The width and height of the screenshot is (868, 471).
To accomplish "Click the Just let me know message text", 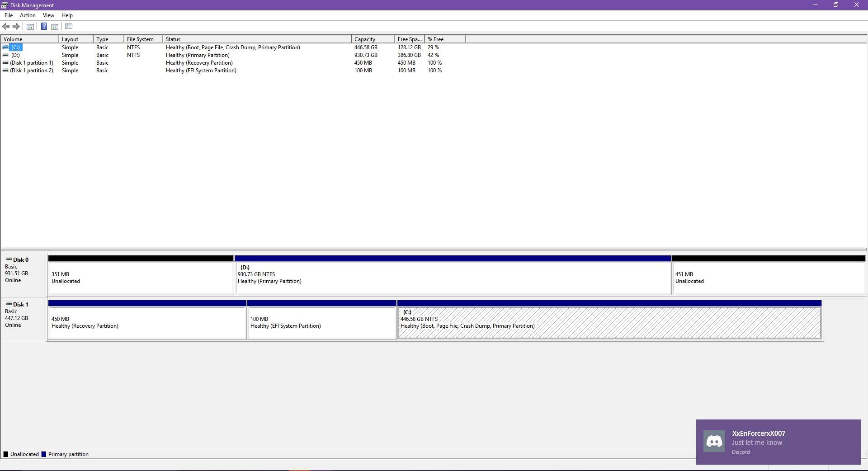I will [x=757, y=443].
